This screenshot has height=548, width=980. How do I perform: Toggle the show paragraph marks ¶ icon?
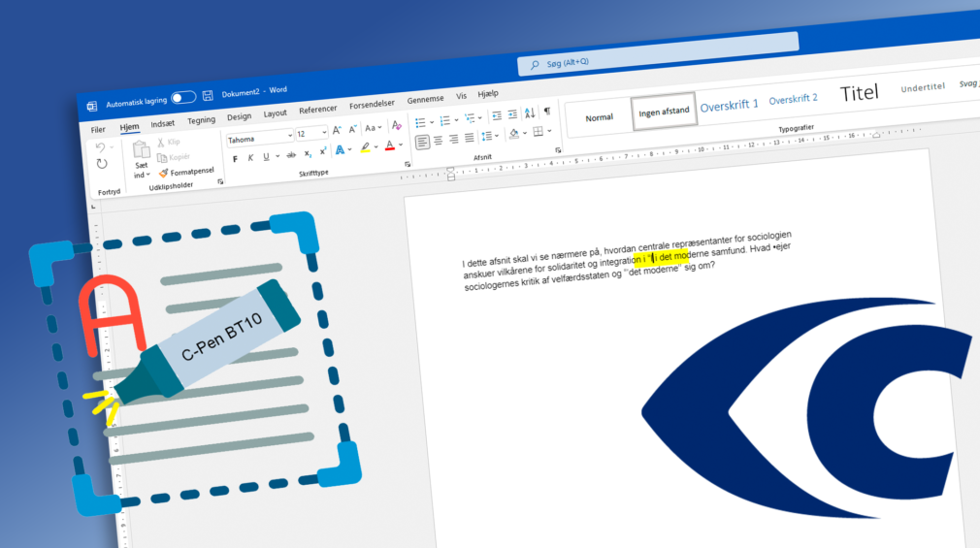tap(547, 112)
